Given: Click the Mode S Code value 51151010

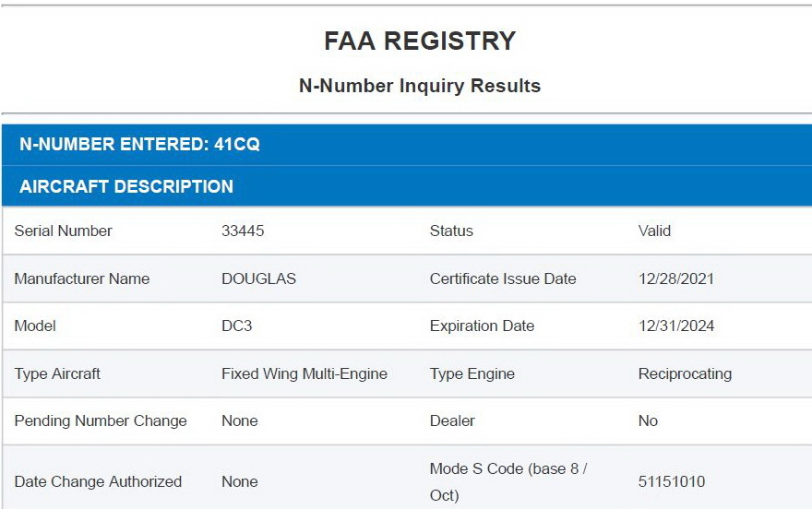Looking at the screenshot, I should click(671, 481).
